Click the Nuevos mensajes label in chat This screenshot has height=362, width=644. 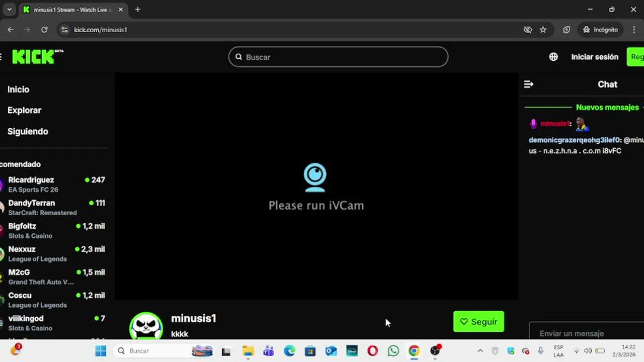(607, 107)
